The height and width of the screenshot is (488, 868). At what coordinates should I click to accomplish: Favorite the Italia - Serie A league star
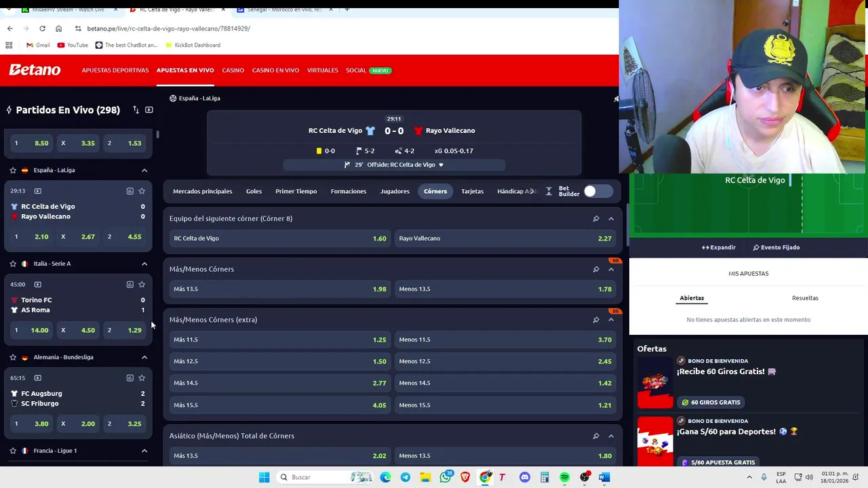tap(13, 264)
